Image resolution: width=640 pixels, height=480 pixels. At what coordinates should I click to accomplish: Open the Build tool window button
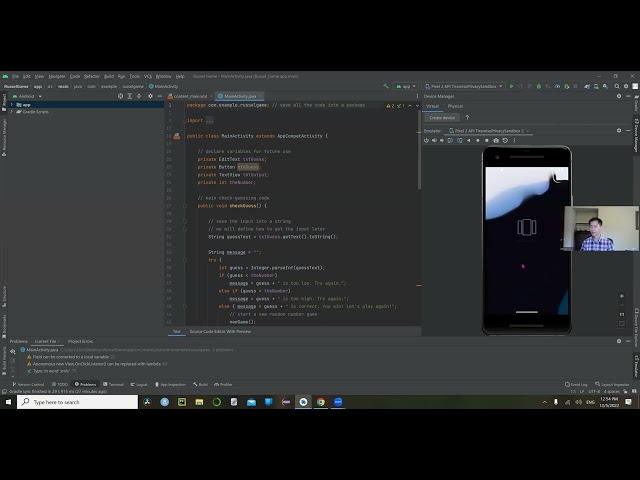click(x=200, y=384)
